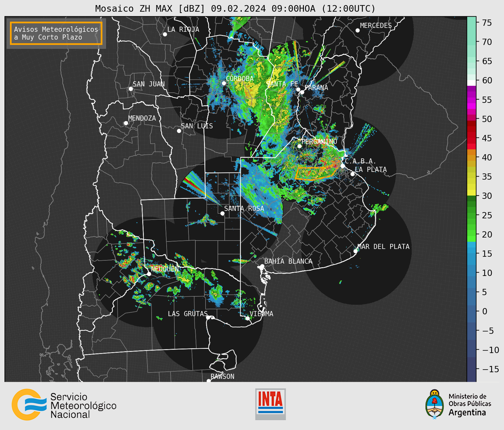Click the white dot marking Santa Rosa
This screenshot has width=504, height=430.
(x=222, y=213)
